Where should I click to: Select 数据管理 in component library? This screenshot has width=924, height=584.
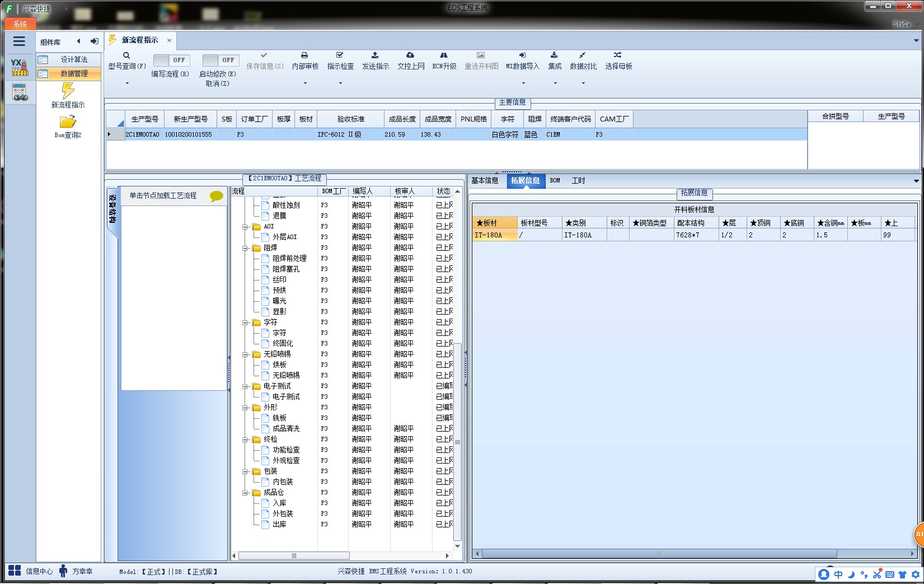[68, 73]
